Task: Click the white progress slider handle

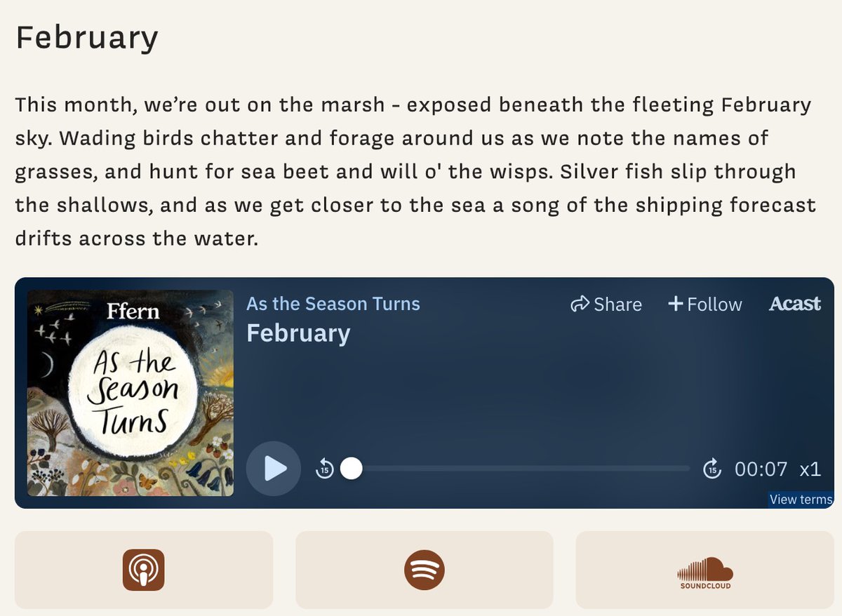Action: click(x=351, y=468)
